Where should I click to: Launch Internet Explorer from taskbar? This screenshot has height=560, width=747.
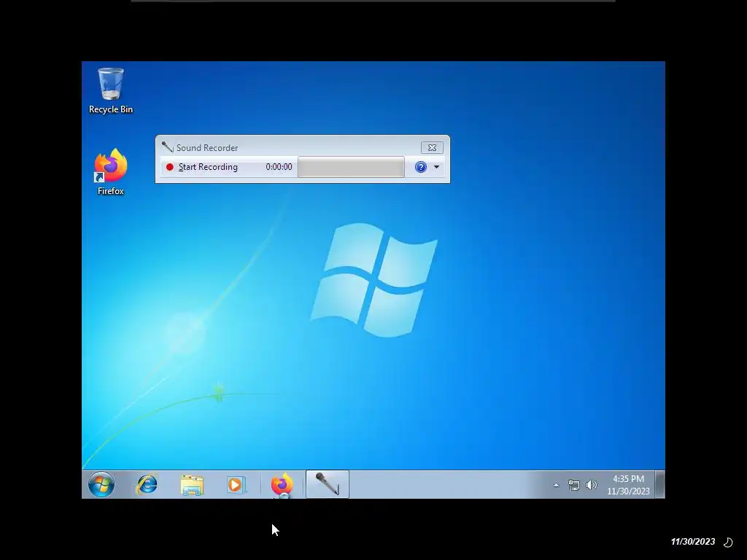tap(147, 485)
